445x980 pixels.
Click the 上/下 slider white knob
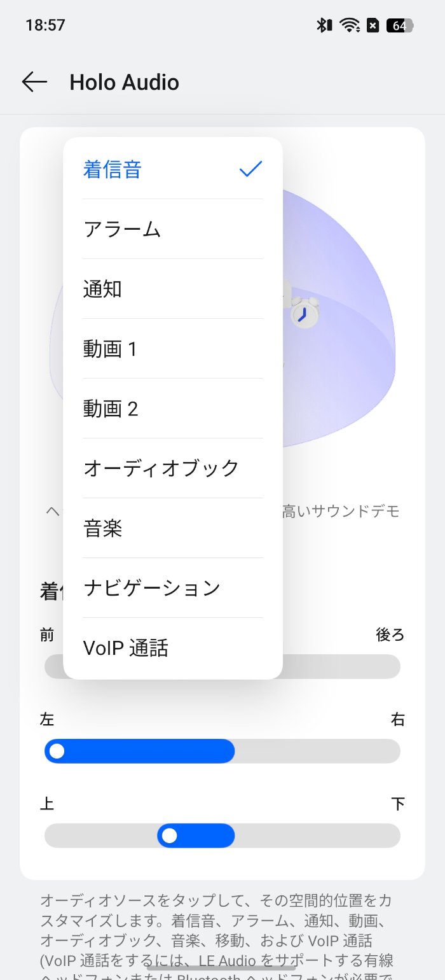tap(169, 835)
